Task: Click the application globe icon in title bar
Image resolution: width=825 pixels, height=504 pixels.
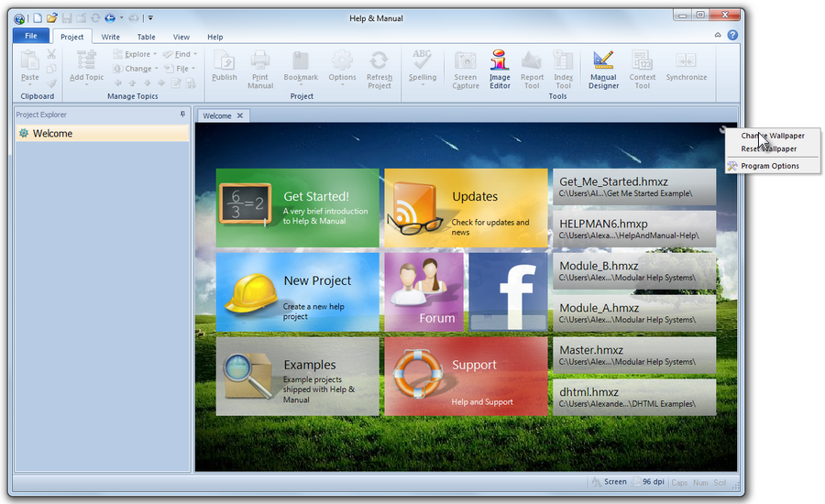Action: (x=19, y=18)
